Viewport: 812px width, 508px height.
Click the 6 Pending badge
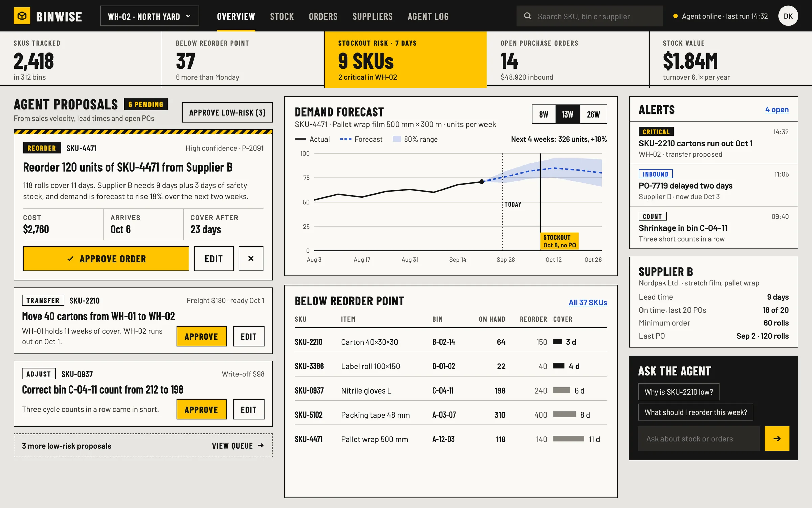(x=146, y=104)
